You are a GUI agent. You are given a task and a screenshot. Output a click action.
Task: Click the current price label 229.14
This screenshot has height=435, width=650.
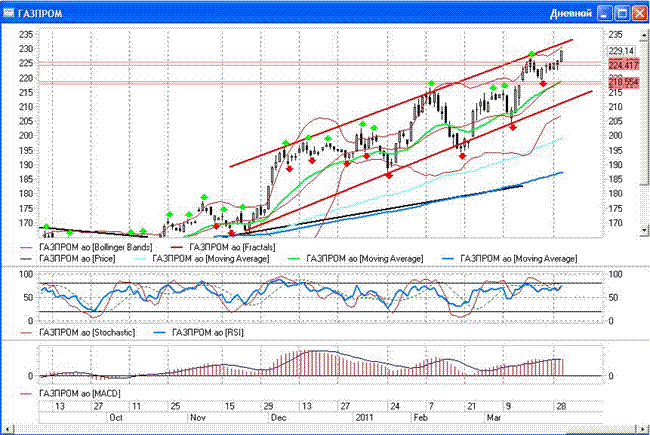pos(621,51)
